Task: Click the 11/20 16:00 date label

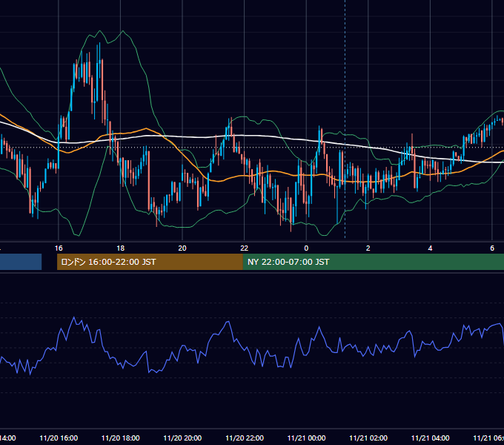Action: (x=59, y=438)
